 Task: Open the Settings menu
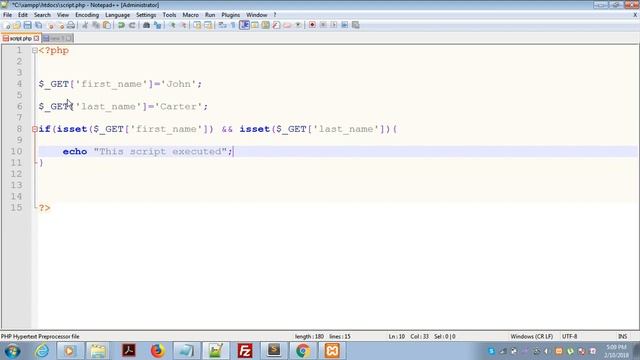(x=146, y=15)
